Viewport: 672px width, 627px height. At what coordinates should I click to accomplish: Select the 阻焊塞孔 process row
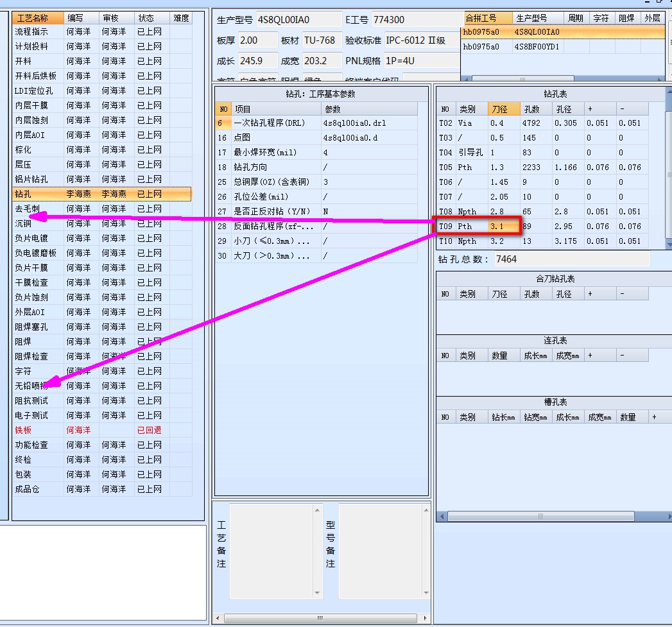click(x=102, y=327)
